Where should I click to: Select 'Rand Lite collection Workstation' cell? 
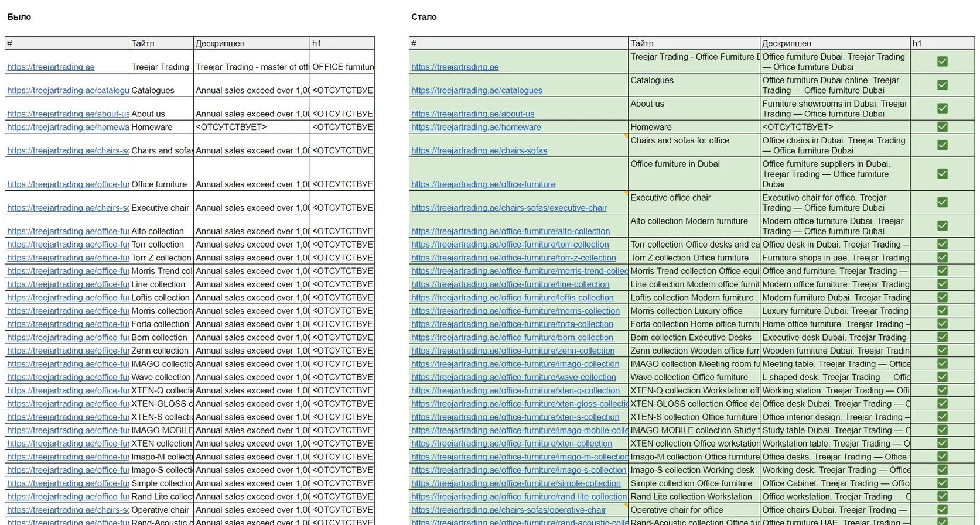(x=694, y=496)
